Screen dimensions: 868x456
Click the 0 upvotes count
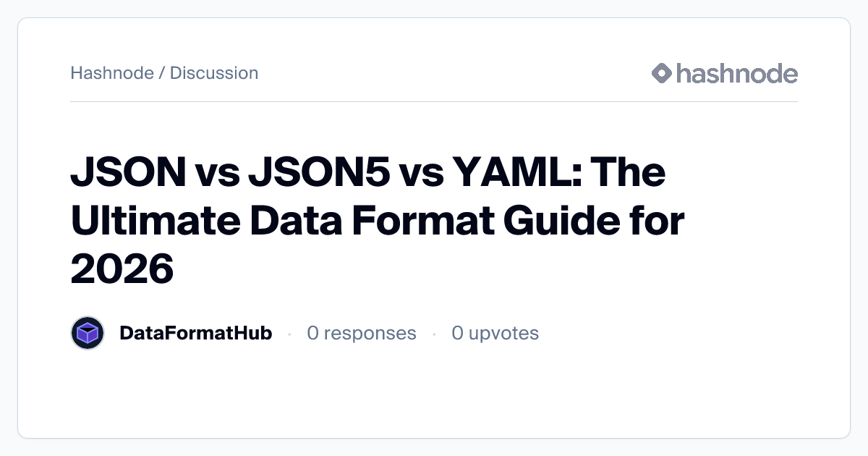pyautogui.click(x=495, y=333)
